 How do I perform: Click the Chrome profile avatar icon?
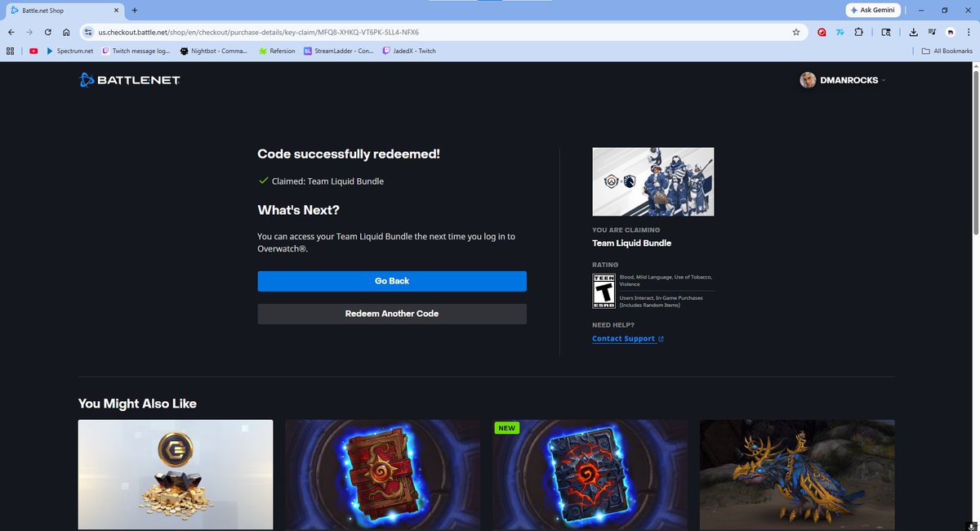(x=951, y=32)
